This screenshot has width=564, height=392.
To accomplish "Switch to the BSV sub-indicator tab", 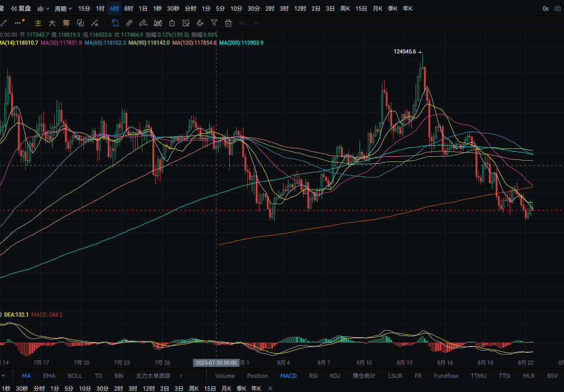I will 553,376.
